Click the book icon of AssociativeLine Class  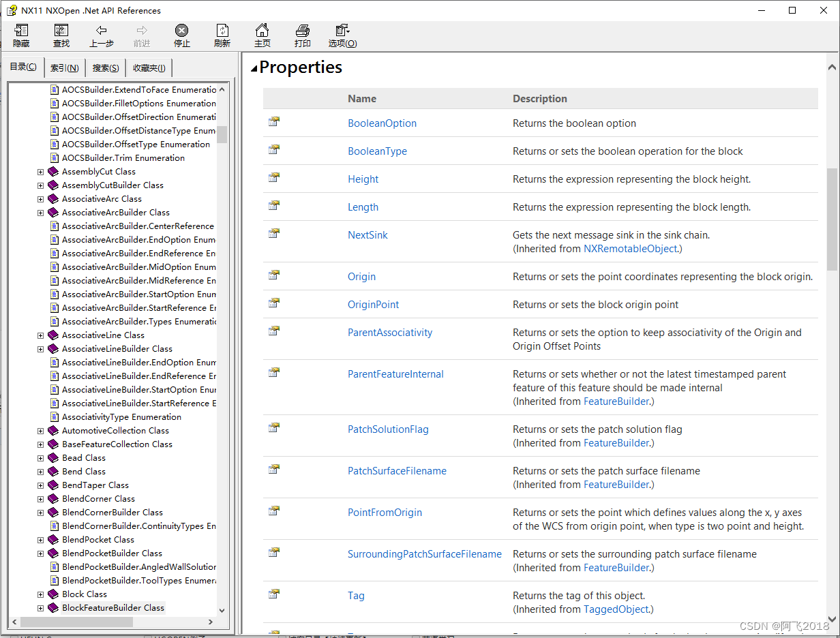53,335
